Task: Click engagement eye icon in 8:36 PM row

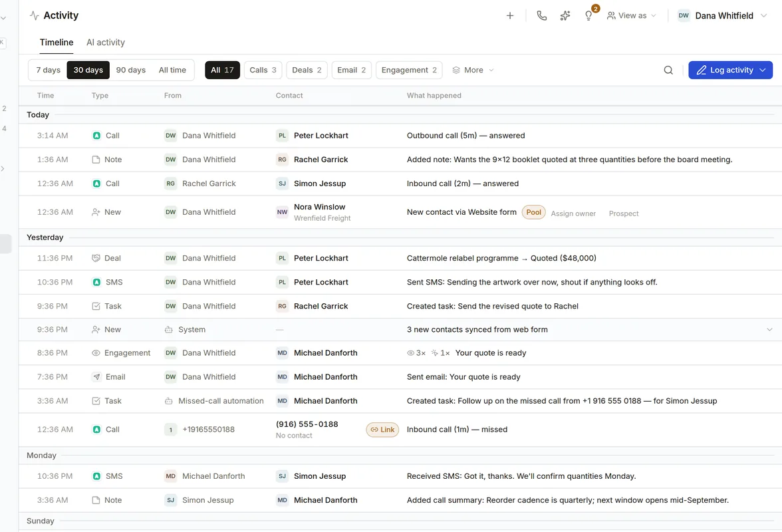Action: pyautogui.click(x=96, y=353)
